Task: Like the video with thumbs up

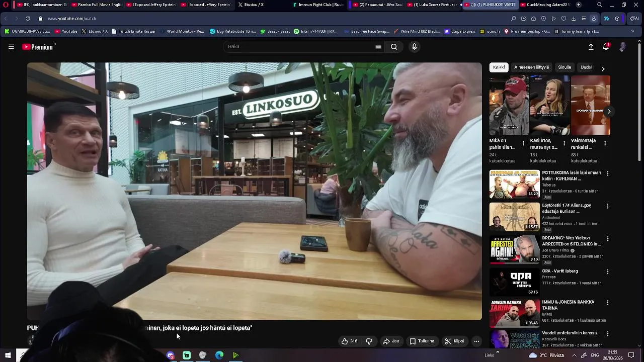Action: pyautogui.click(x=349, y=341)
